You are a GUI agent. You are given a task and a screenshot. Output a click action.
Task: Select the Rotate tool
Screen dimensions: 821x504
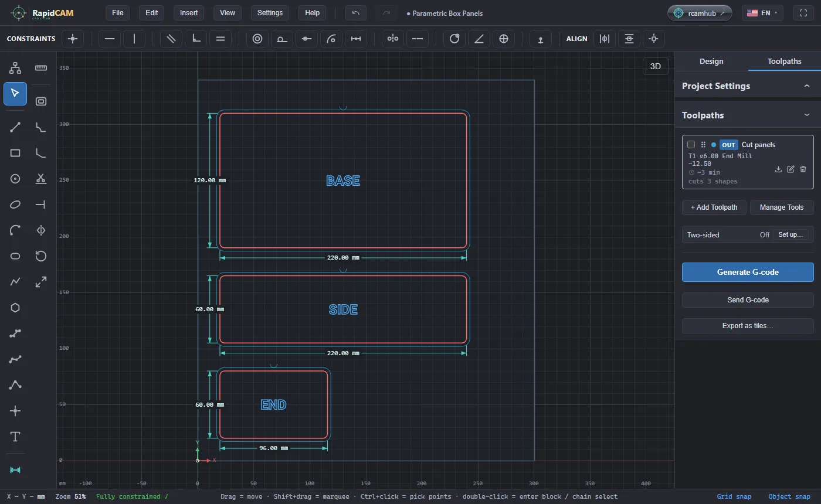pos(41,256)
